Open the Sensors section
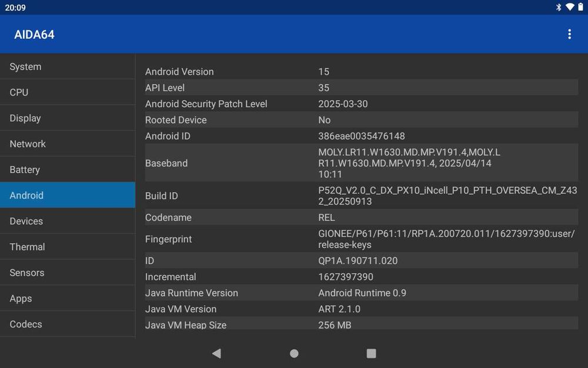 click(68, 273)
